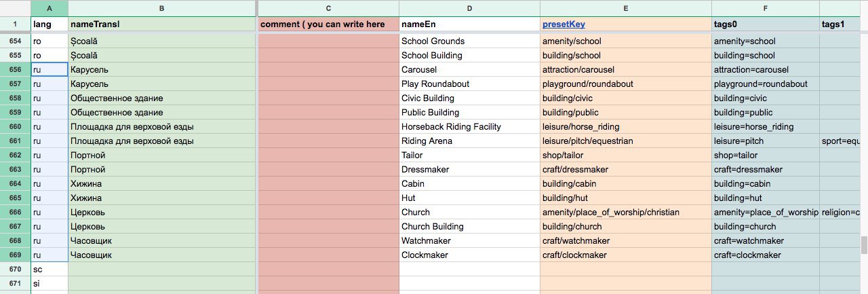Select column E header
Screen dimensions: 868x294
pos(625,8)
